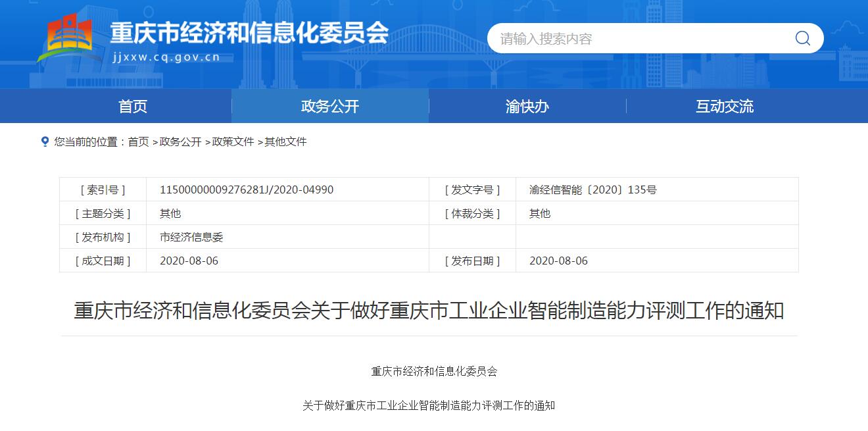The height and width of the screenshot is (431, 868).
Task: Open 政策文件 breadcrumb link
Action: (233, 142)
